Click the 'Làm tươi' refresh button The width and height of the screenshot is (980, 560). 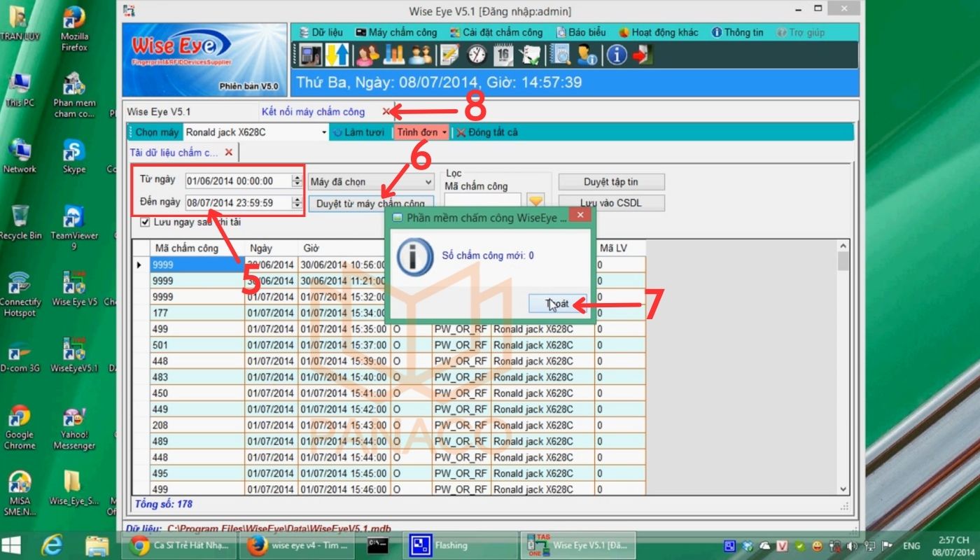(x=358, y=132)
